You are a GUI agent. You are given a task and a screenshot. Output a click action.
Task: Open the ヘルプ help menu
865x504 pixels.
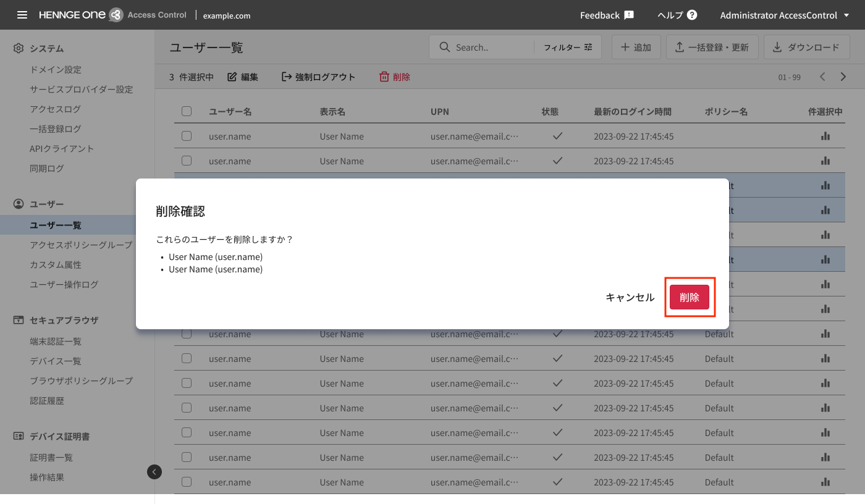pos(677,15)
